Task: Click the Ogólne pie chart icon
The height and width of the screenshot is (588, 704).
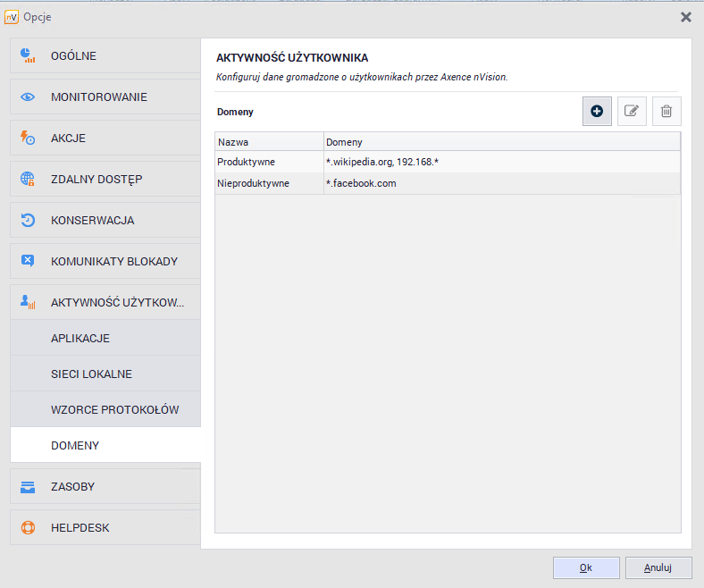Action: pyautogui.click(x=28, y=55)
